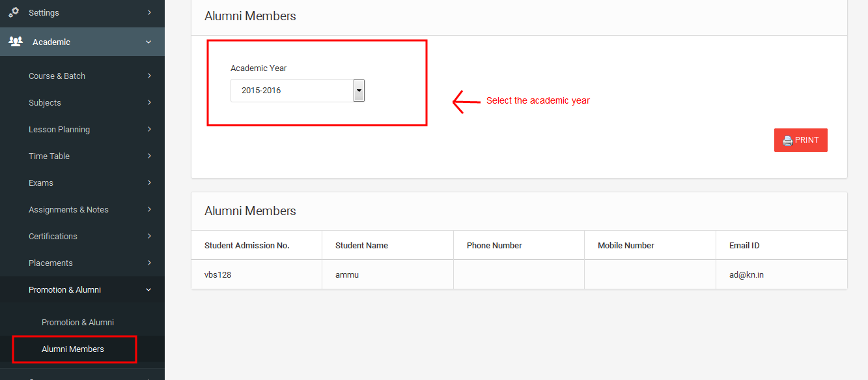Image resolution: width=868 pixels, height=380 pixels.
Task: Collapse the Academic section chevron
Action: 148,42
